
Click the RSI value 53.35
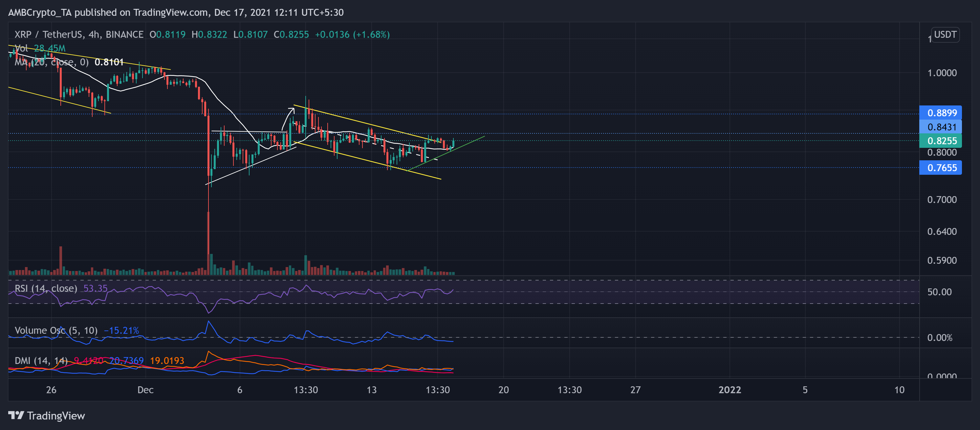(x=96, y=288)
